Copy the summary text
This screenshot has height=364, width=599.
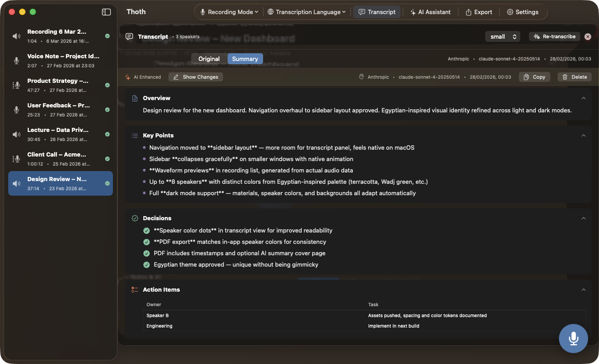534,77
